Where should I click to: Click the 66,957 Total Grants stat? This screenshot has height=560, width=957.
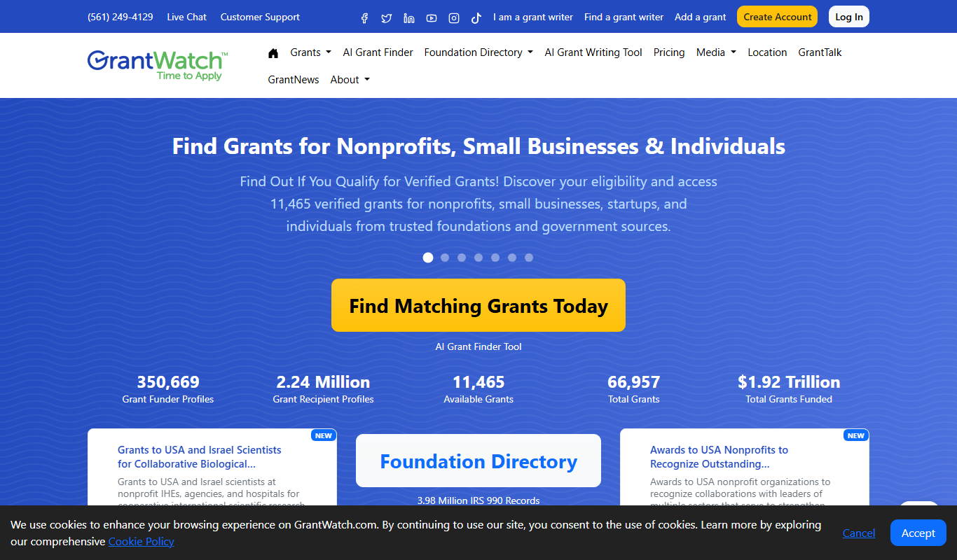click(634, 389)
